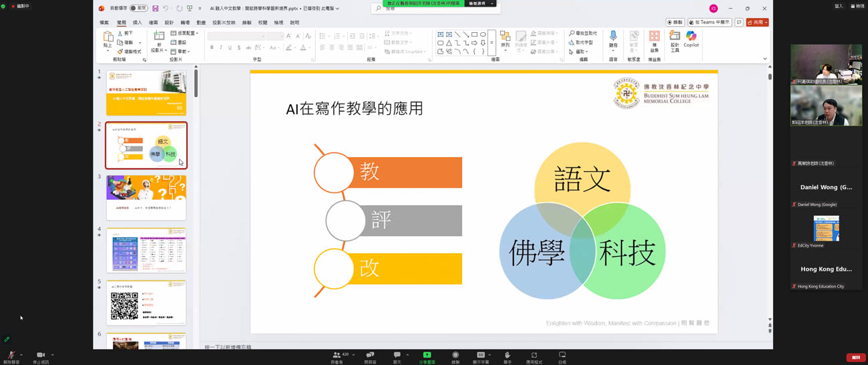
Task: Open the Arrange (排列) dropdown
Action: 505,40
